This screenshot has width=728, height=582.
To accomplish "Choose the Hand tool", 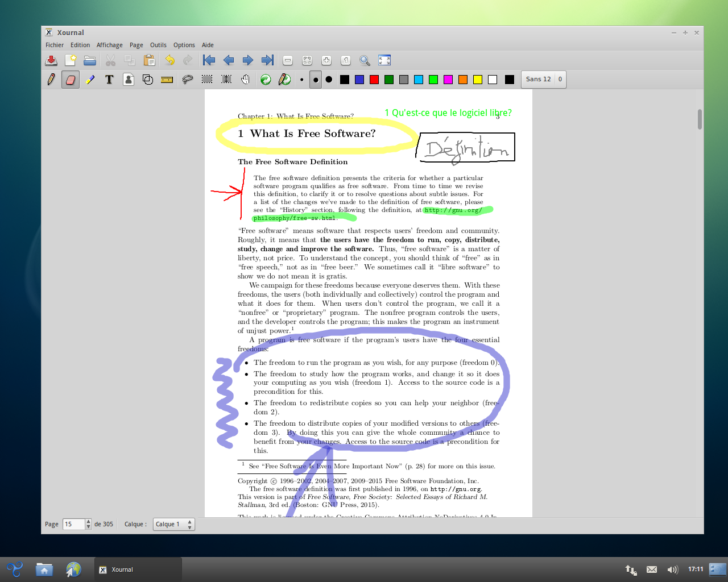I will (x=245, y=80).
